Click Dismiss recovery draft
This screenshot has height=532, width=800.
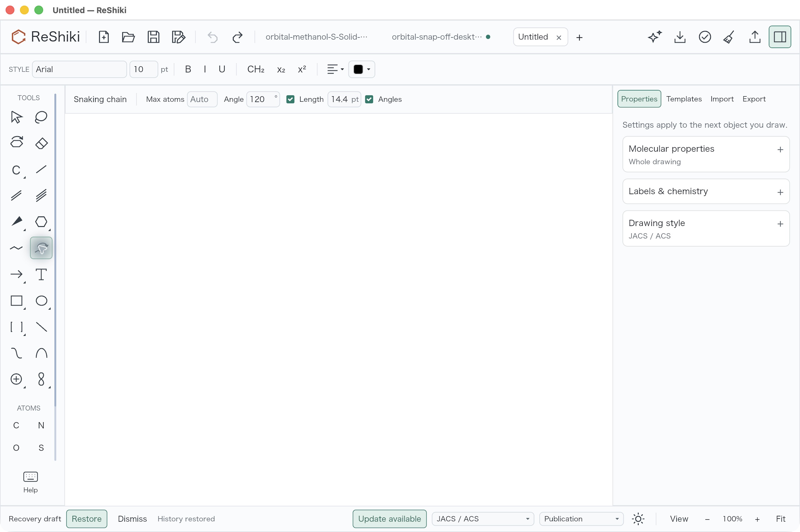pyautogui.click(x=132, y=519)
